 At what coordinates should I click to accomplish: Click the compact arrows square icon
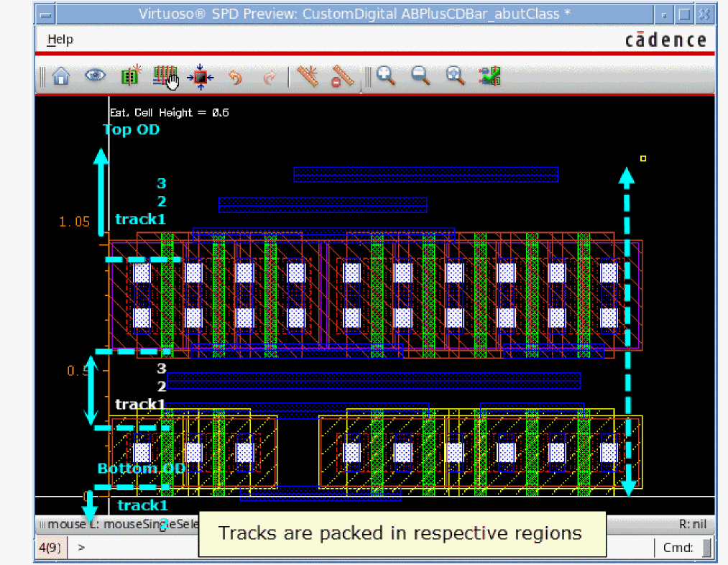(x=200, y=77)
